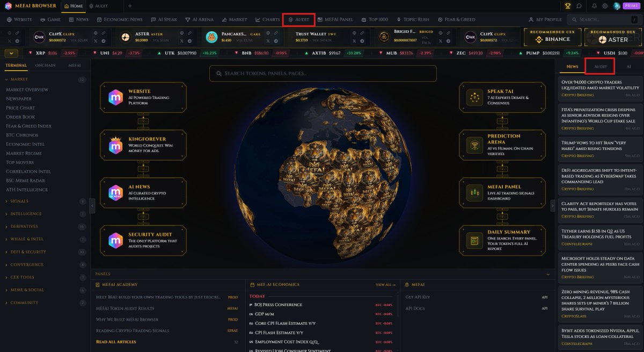Expand the CEX Tools category

click(x=45, y=277)
